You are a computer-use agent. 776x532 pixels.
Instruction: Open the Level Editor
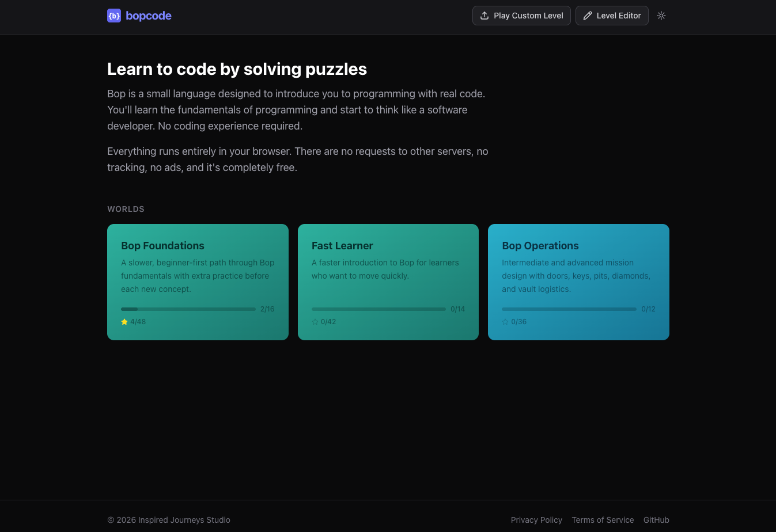coord(612,16)
